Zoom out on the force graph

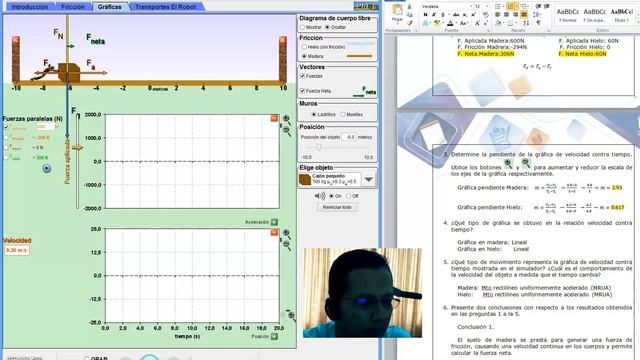pyautogui.click(x=287, y=130)
